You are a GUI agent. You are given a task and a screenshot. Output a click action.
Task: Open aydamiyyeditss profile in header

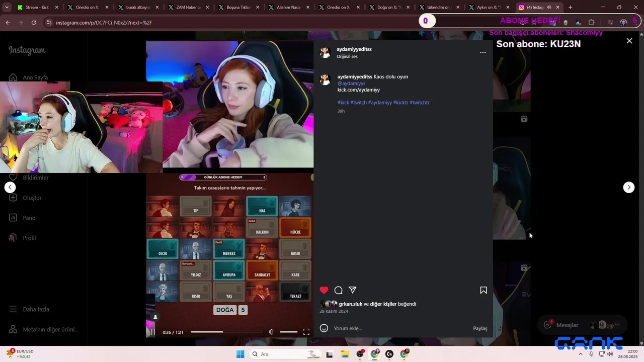click(354, 49)
